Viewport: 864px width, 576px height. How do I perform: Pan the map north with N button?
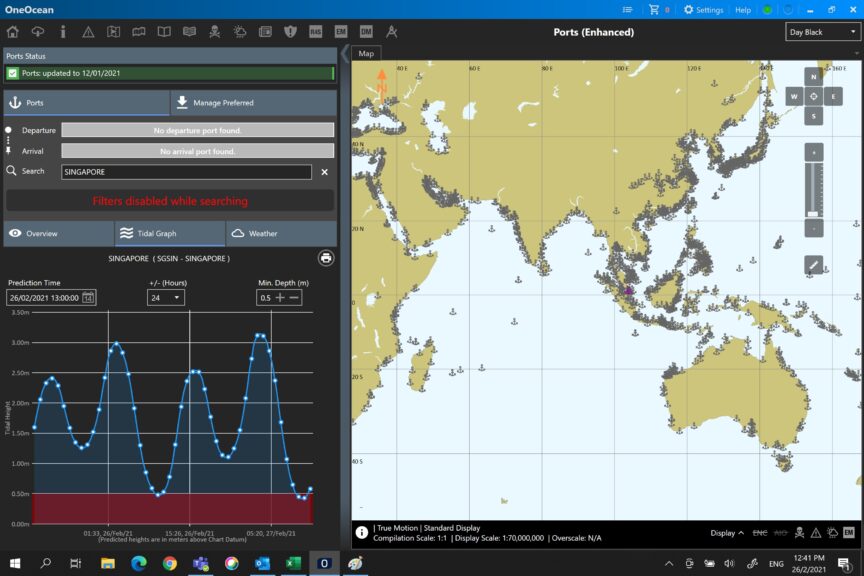point(813,77)
